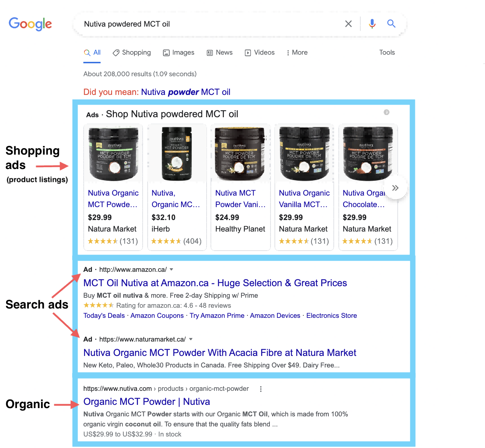Open the Amazon Coupons sitelink
This screenshot has width=485, height=448.
tap(157, 316)
